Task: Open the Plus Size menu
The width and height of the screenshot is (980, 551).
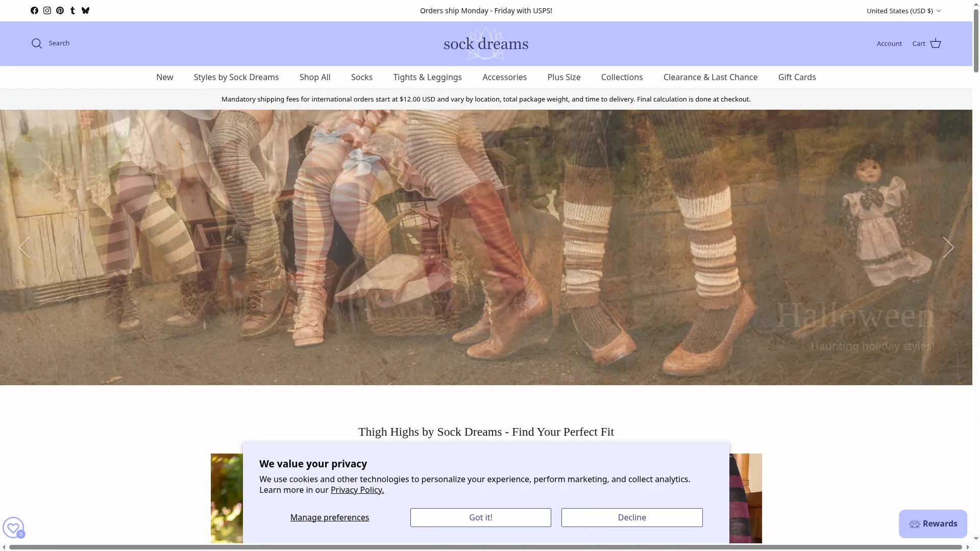Action: pyautogui.click(x=564, y=77)
